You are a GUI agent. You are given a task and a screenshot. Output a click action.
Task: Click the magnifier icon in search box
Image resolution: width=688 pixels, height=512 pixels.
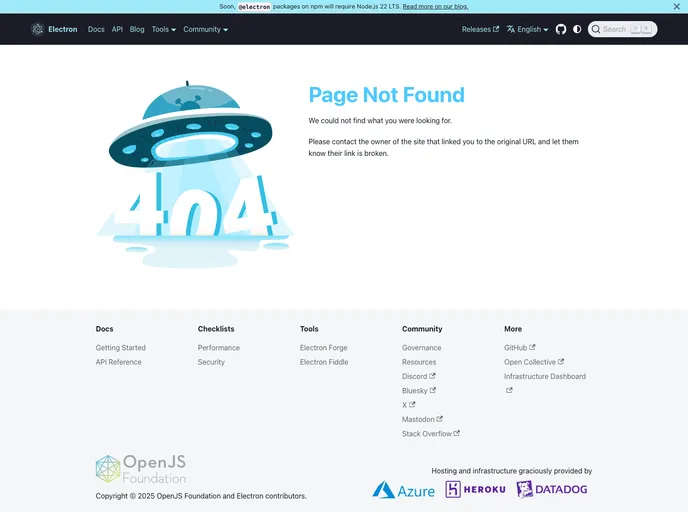596,29
